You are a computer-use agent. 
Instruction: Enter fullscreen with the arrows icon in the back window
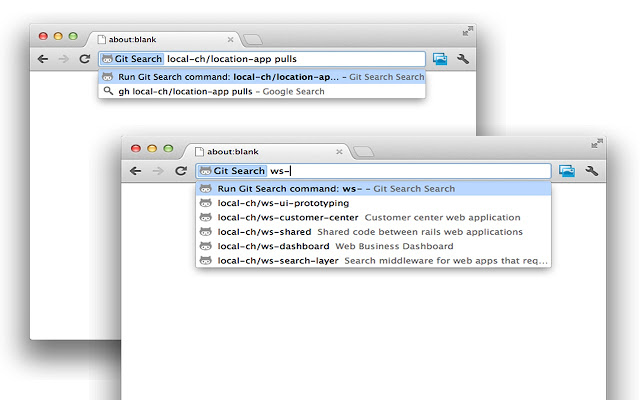pyautogui.click(x=468, y=31)
